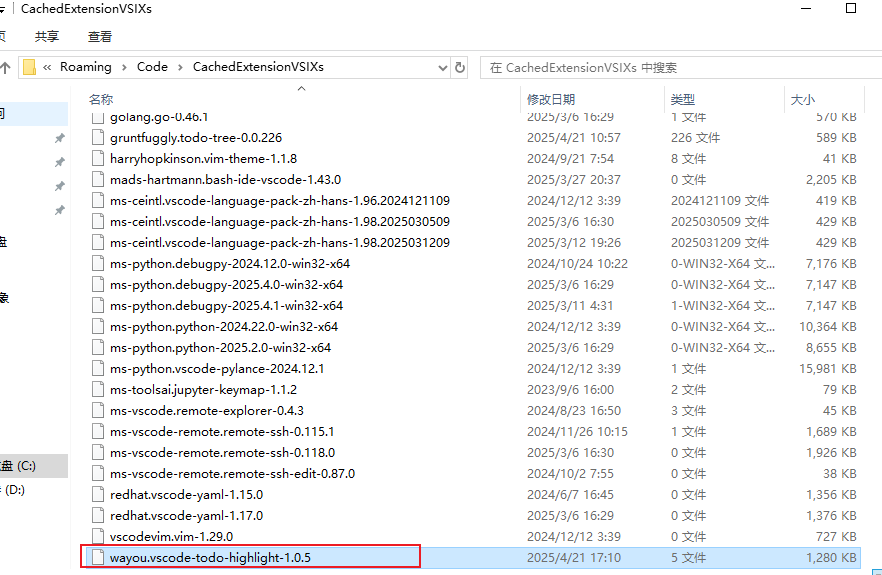882x575 pixels.
Task: Select file ms-vscode.remote-explorer-0.4.3
Action: coord(206,411)
